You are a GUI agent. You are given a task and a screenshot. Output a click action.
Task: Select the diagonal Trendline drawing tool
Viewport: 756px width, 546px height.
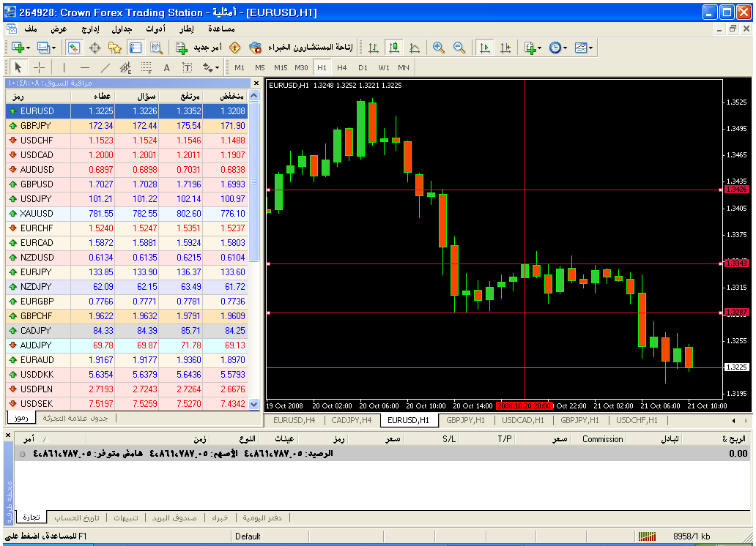pyautogui.click(x=105, y=67)
